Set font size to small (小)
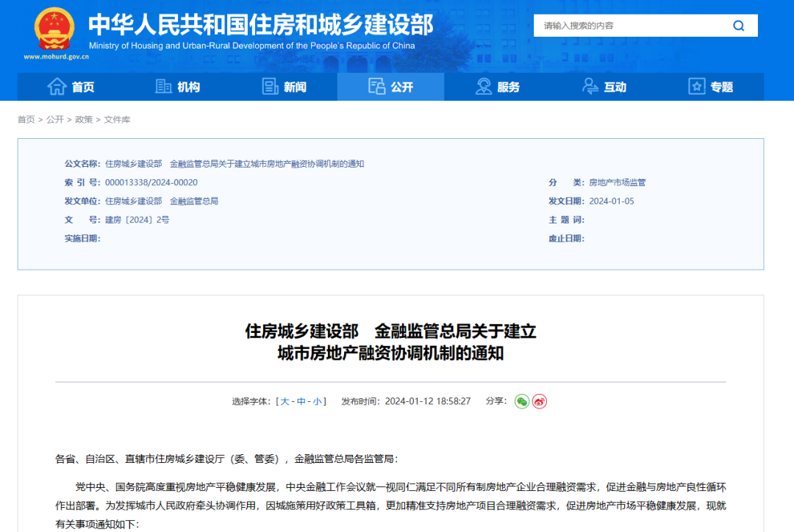794x532 pixels. 317,401
